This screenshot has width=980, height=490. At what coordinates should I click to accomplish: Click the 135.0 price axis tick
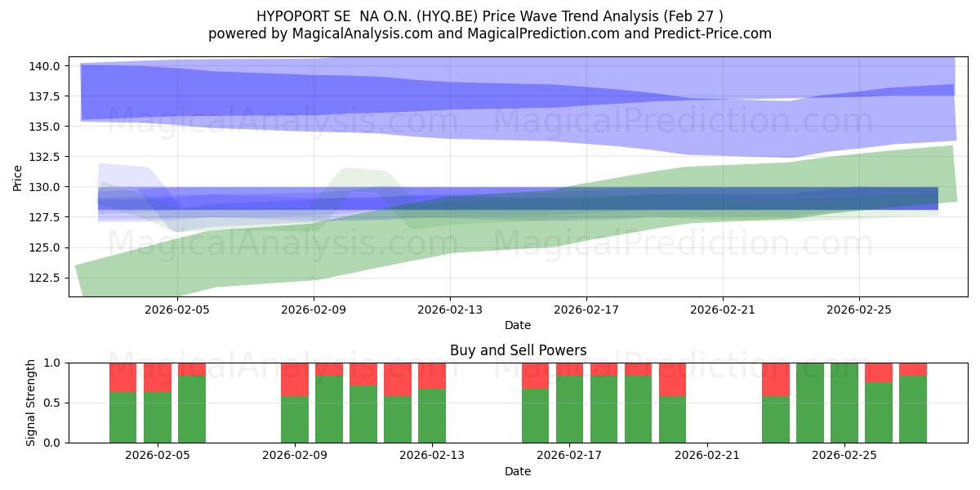coord(46,126)
